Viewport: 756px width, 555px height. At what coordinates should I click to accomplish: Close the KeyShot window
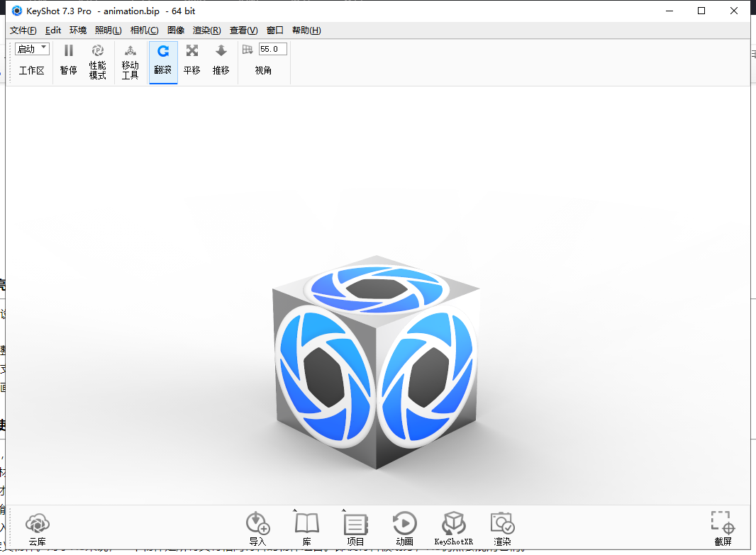coord(734,11)
